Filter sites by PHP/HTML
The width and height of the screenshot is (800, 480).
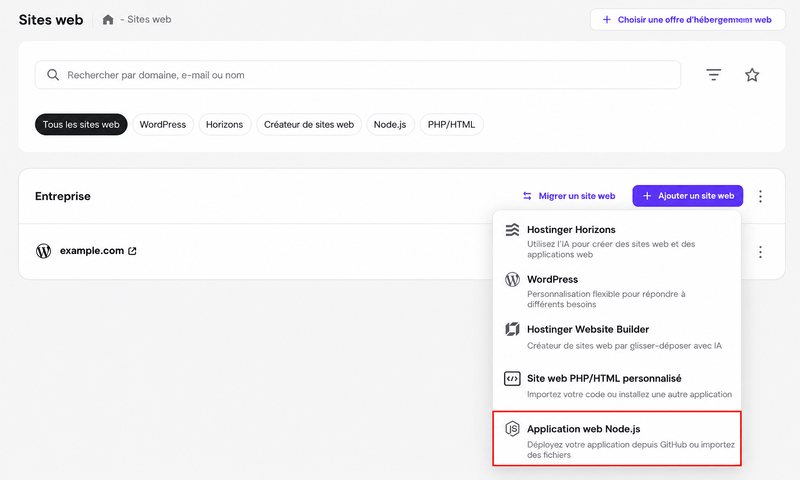[x=452, y=124]
